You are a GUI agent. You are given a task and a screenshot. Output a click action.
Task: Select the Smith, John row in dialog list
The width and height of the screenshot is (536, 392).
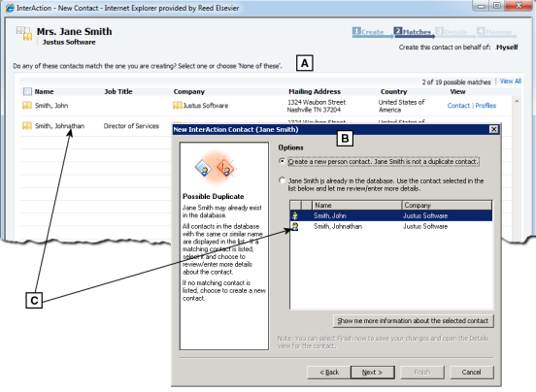391,215
